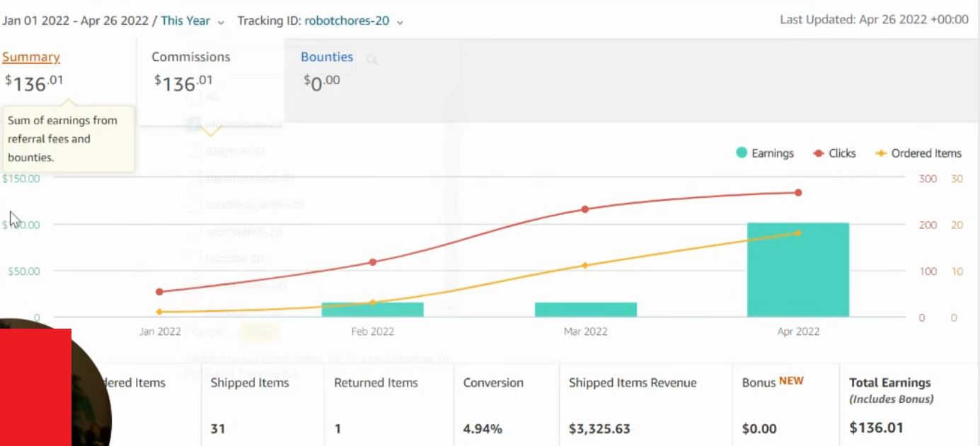Click the Feb 2022 x-axis label

[x=373, y=331]
